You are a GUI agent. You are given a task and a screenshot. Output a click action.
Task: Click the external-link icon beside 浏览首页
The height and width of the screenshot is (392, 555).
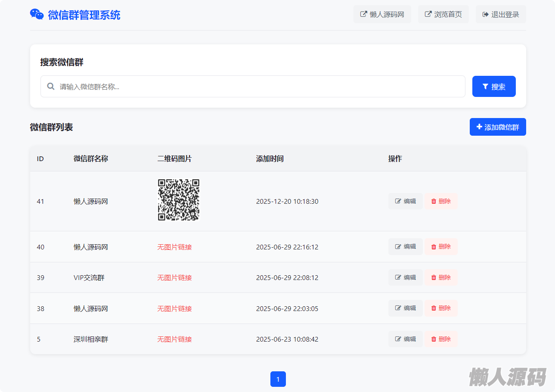428,14
